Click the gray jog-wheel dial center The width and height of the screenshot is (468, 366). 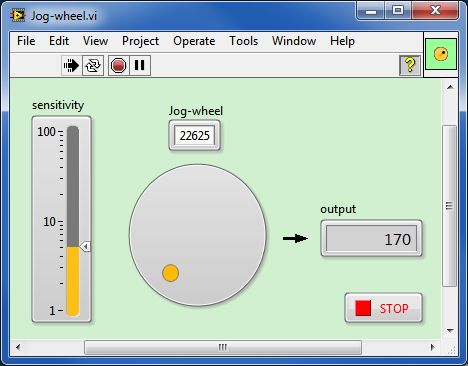click(x=198, y=235)
